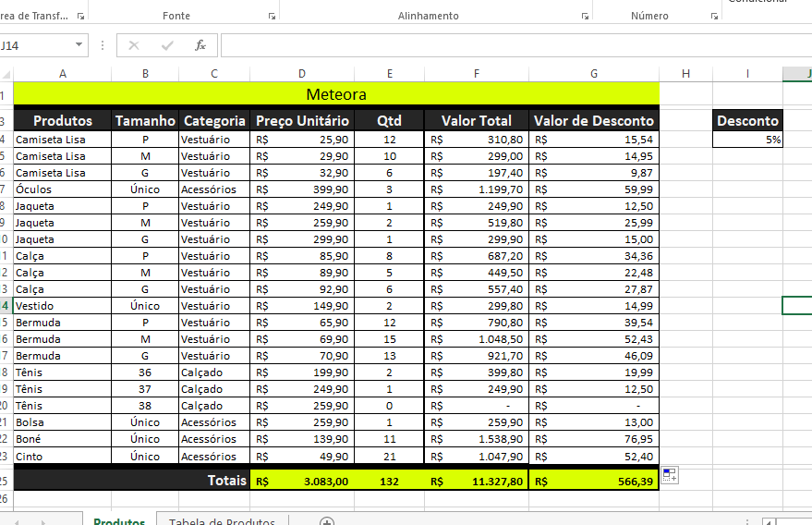
Task: Select total value cell 11.327,80
Action: click(x=477, y=482)
